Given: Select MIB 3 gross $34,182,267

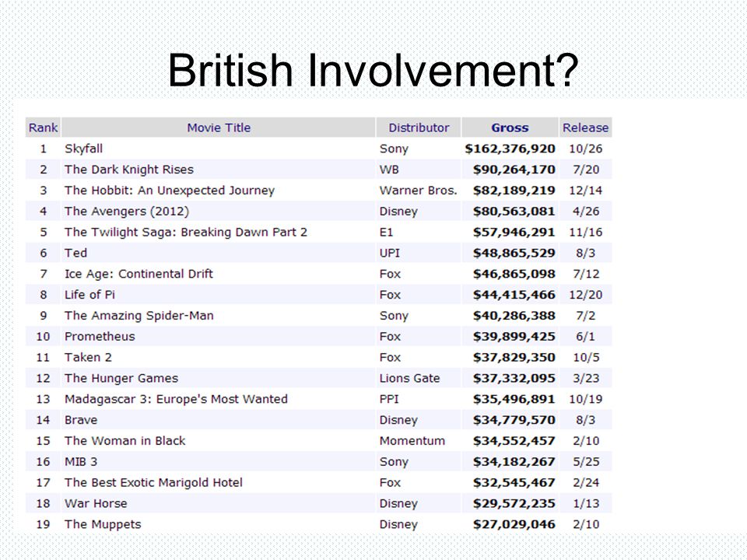Looking at the screenshot, I should 514,462.
